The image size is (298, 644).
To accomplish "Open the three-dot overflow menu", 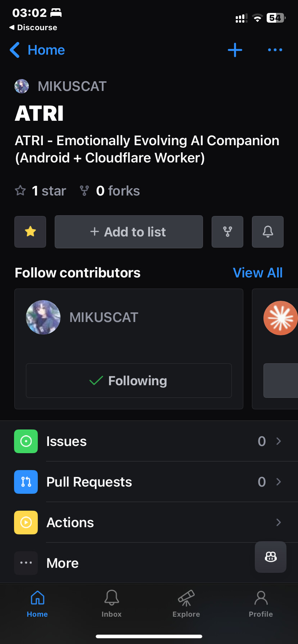I will pos(275,50).
